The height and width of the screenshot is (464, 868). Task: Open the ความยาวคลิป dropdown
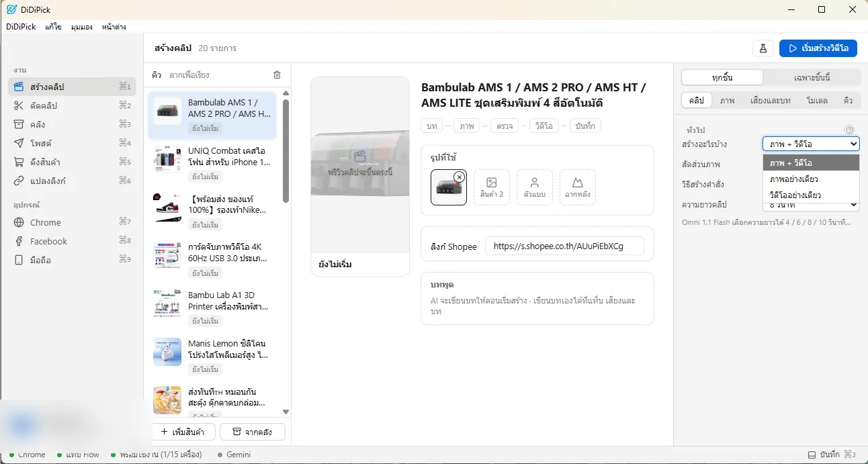(x=811, y=204)
